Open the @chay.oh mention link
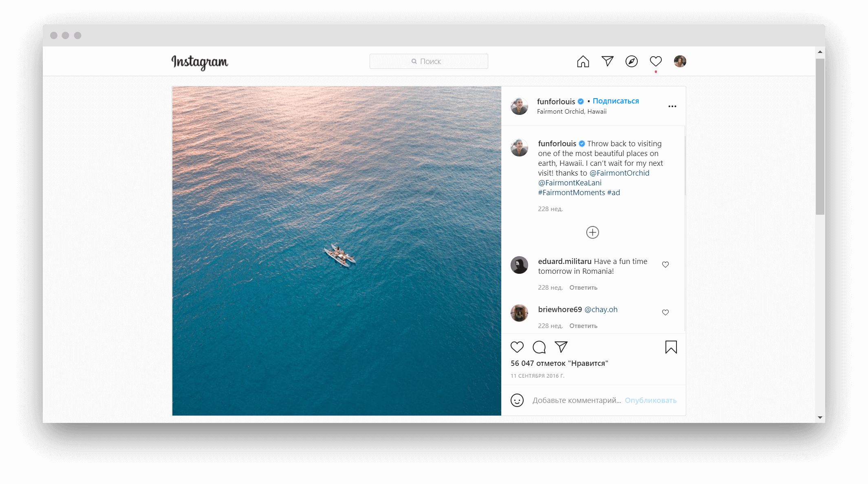 601,310
